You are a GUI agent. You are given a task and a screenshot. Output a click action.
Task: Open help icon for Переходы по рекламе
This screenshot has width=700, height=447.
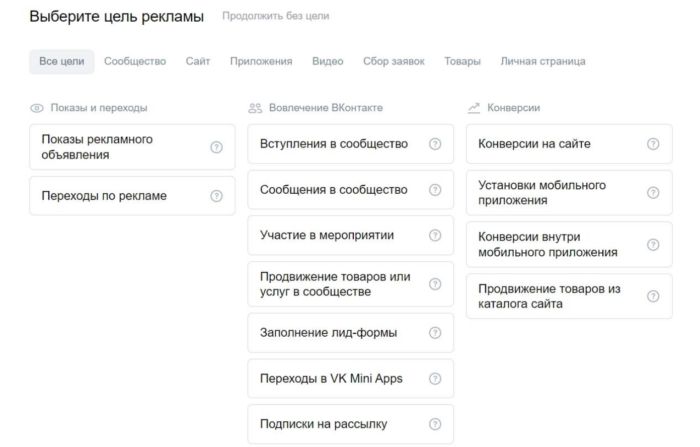(217, 196)
